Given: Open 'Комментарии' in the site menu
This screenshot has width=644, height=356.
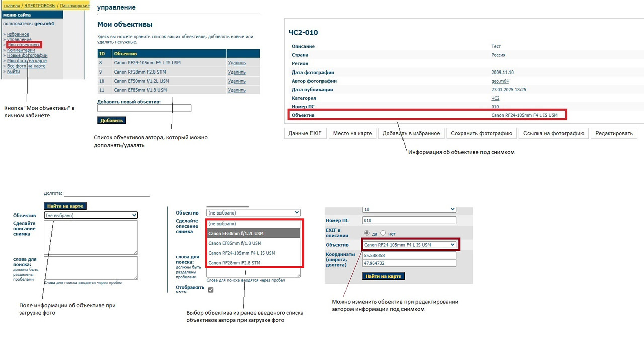Looking at the screenshot, I should click(x=21, y=50).
